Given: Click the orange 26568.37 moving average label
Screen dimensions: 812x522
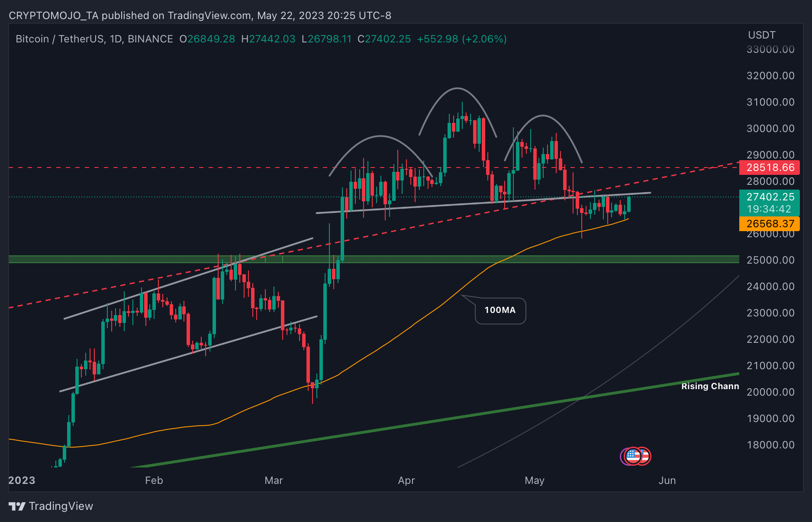Looking at the screenshot, I should [769, 224].
